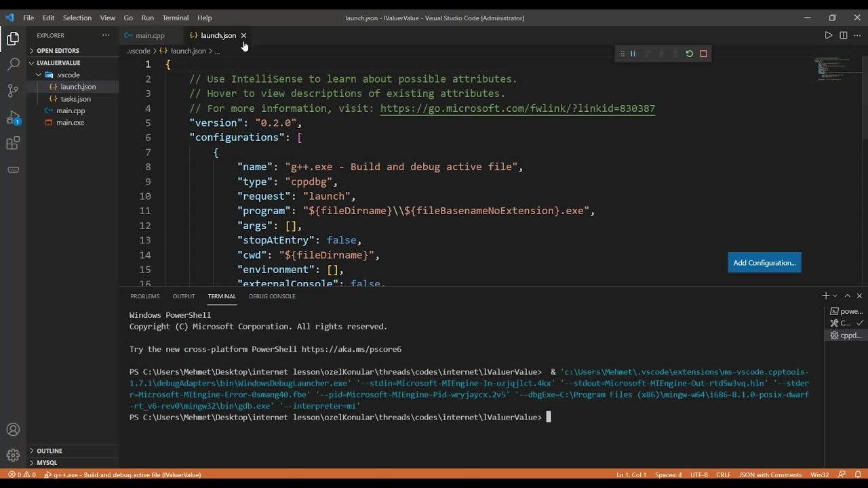Screen dimensions: 868x488
Task: Show errors and warnings from status bar
Action: point(22,474)
